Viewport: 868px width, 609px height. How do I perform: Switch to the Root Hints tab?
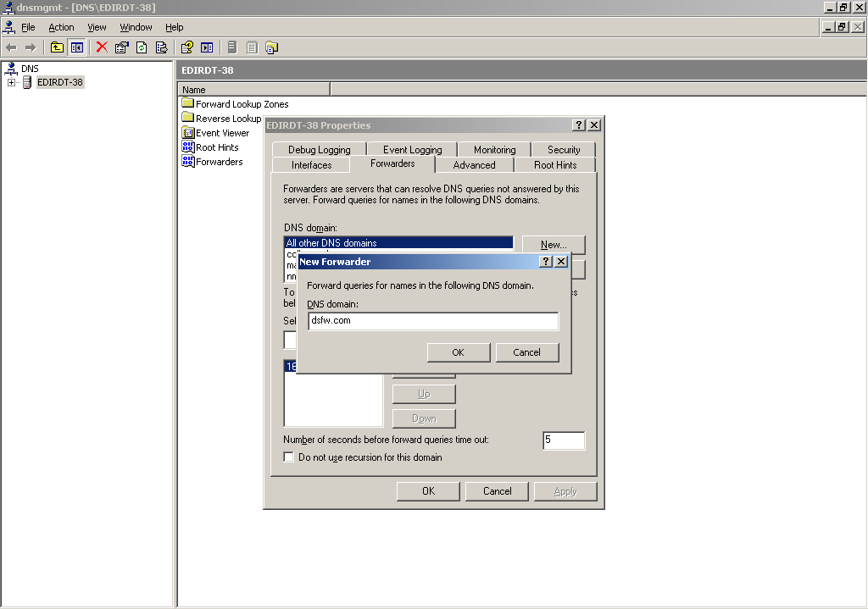555,165
